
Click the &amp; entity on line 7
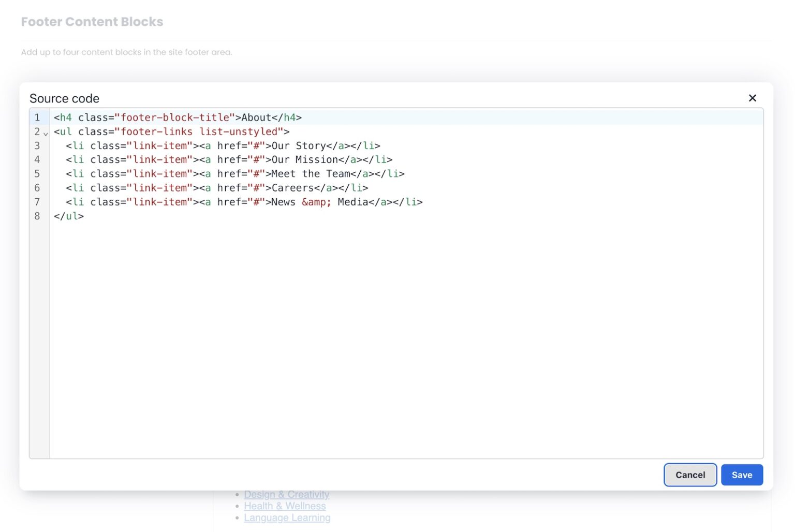[316, 202]
